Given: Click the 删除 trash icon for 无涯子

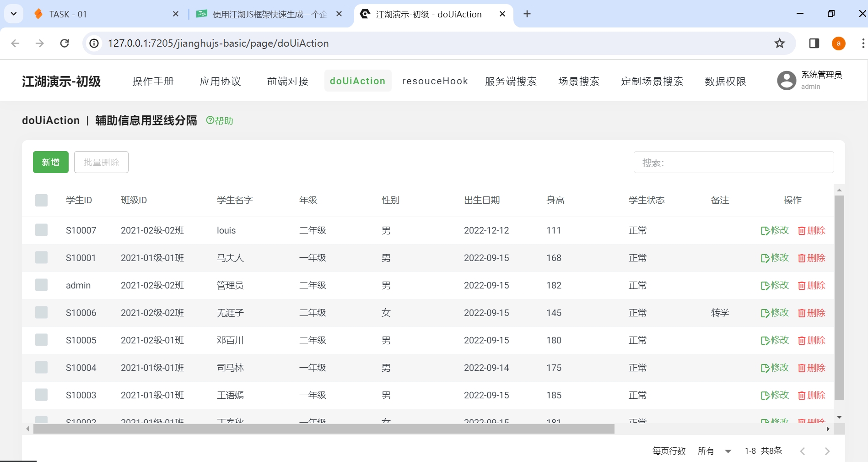Looking at the screenshot, I should pos(802,313).
